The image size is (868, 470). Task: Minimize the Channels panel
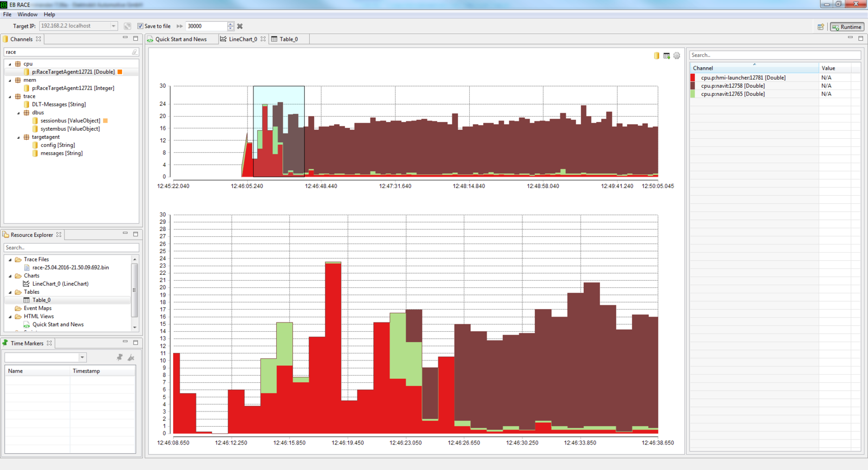(125, 38)
